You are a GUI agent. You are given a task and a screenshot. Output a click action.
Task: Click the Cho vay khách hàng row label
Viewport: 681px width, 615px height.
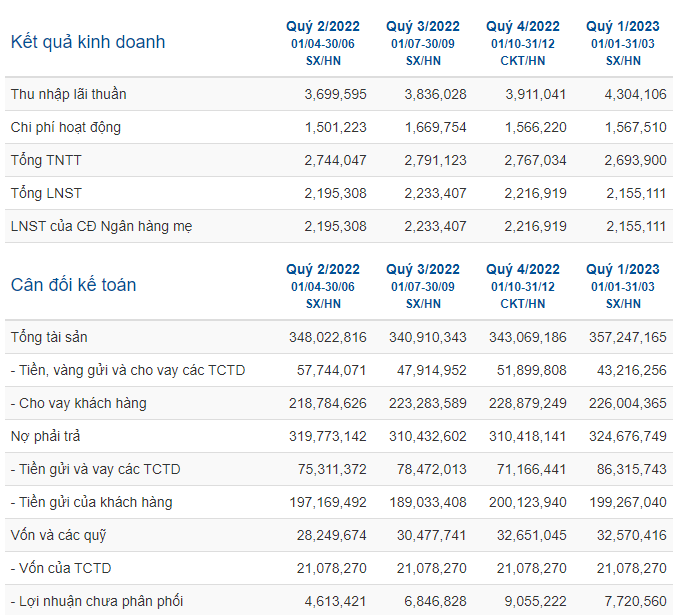coord(79,403)
